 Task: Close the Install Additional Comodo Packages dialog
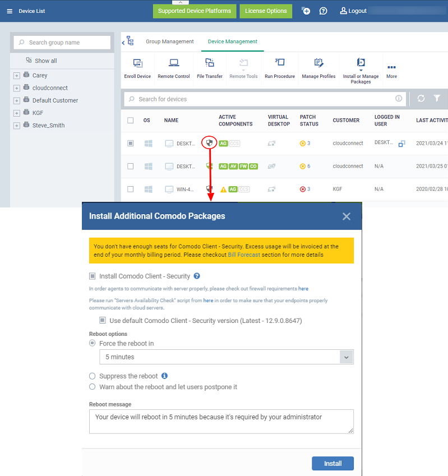pos(347,216)
